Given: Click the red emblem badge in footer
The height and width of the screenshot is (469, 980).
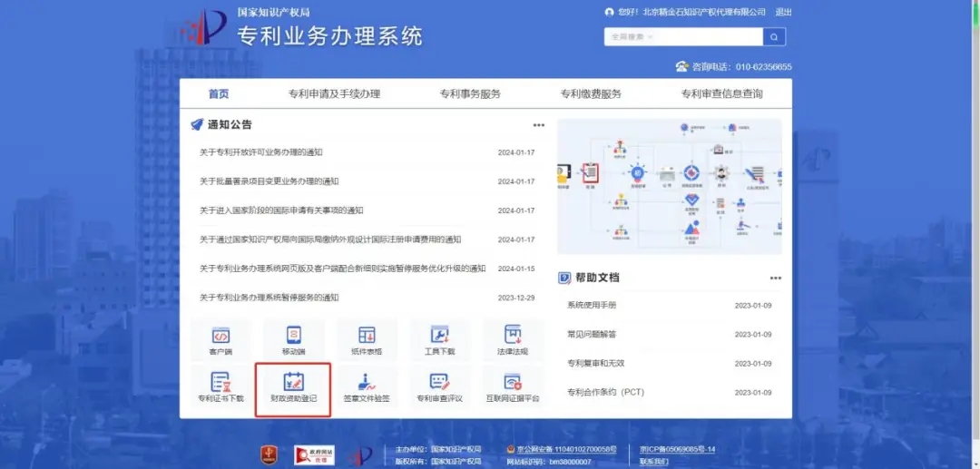Looking at the screenshot, I should pyautogui.click(x=270, y=455).
